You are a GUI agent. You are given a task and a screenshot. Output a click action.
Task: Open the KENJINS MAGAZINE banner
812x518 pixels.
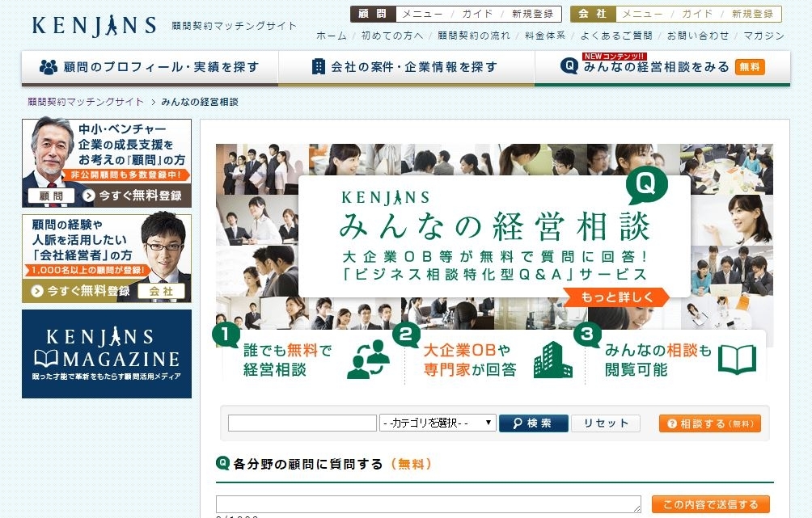coord(107,354)
